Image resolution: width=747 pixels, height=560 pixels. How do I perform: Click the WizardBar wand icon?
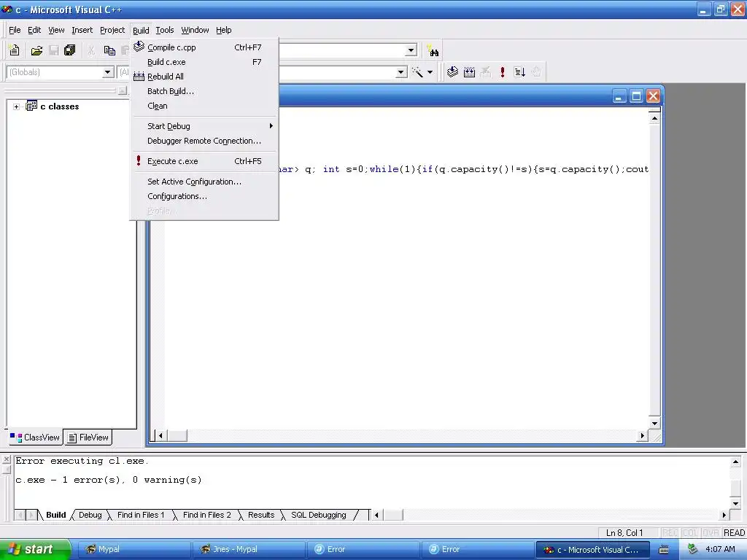(417, 72)
